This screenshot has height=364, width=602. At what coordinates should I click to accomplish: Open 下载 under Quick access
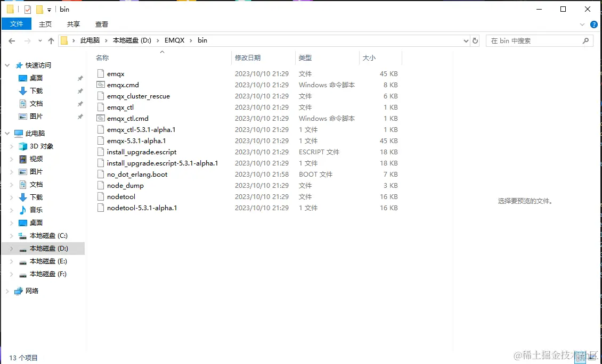(x=36, y=91)
